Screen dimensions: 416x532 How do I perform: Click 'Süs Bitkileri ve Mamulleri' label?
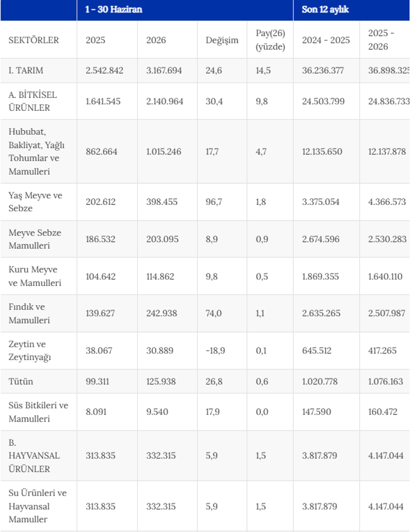pyautogui.click(x=38, y=412)
